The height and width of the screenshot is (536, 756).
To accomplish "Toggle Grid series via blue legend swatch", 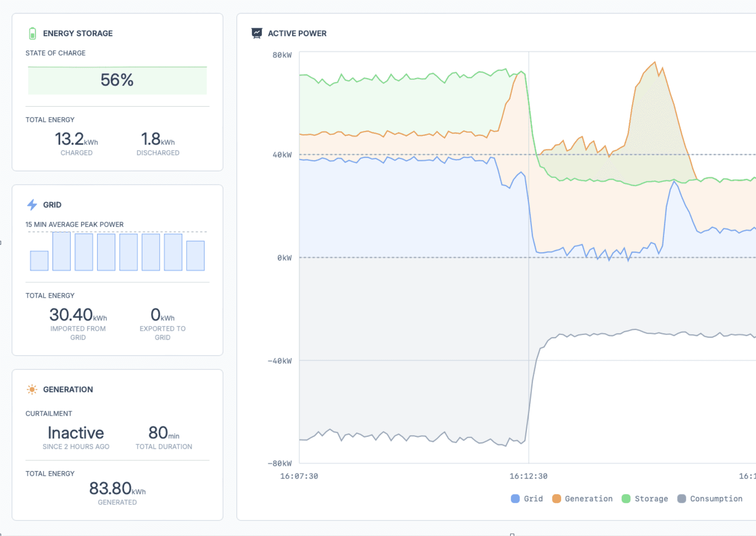I will [515, 499].
